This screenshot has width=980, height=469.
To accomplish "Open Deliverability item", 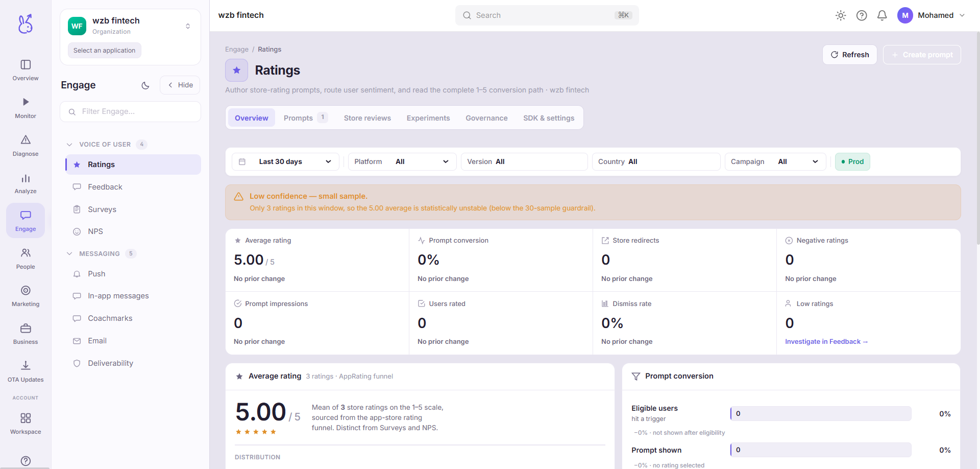I will click(133, 363).
